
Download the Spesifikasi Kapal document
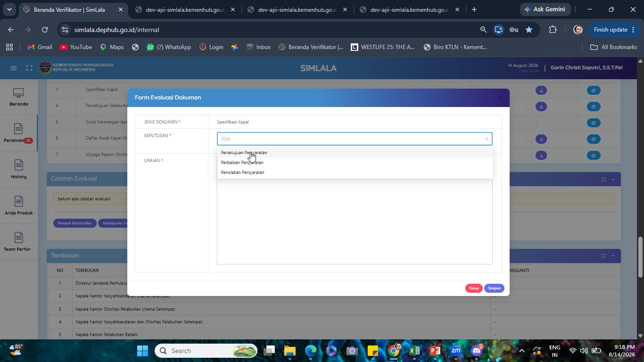(x=541, y=90)
